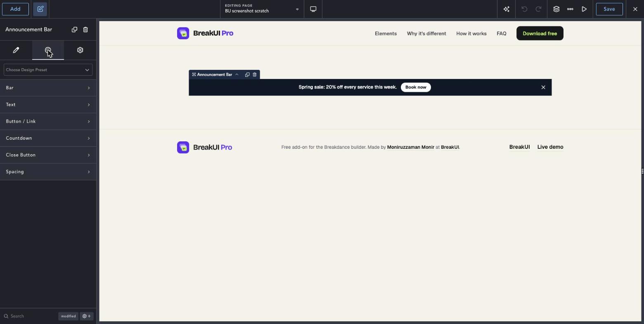
Task: Open the How it works nav link
Action: [471, 33]
